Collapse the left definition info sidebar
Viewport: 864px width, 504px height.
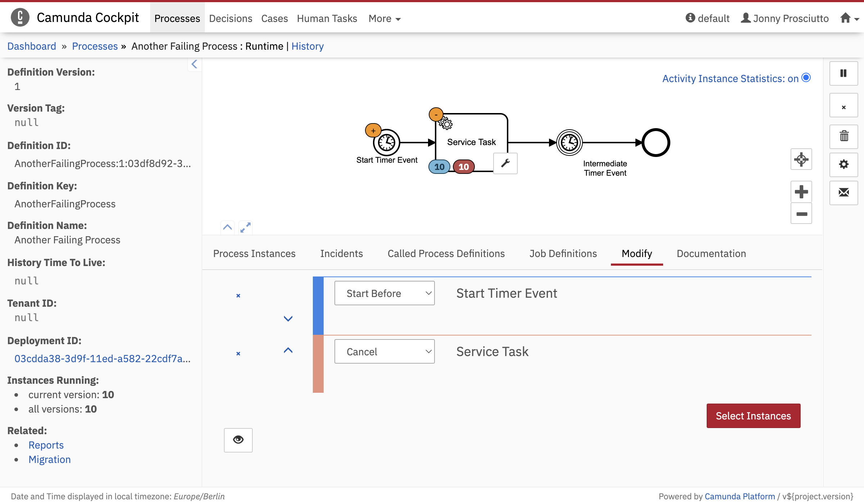(194, 64)
